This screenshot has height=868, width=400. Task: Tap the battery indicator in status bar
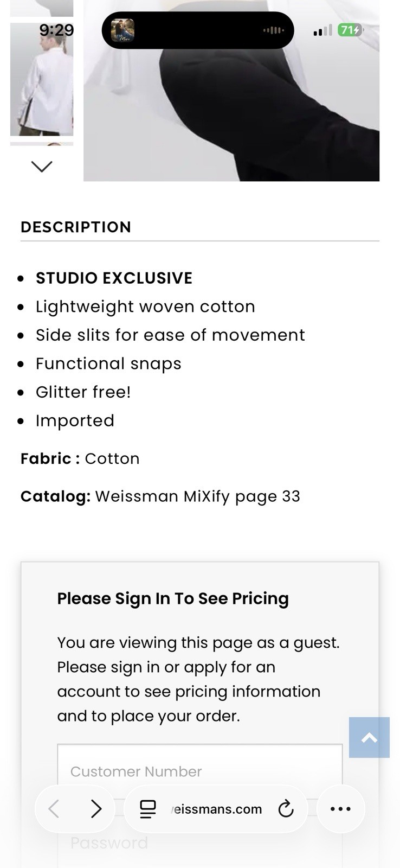coord(350,30)
